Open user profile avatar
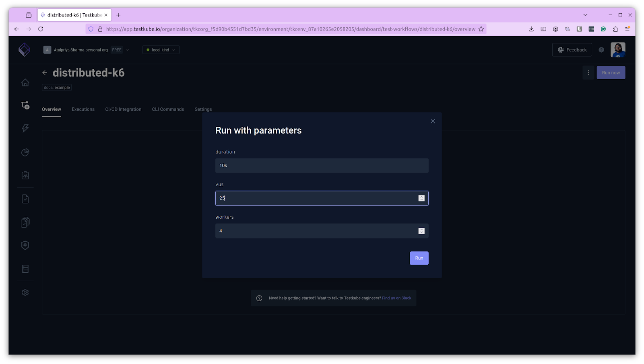 click(618, 50)
